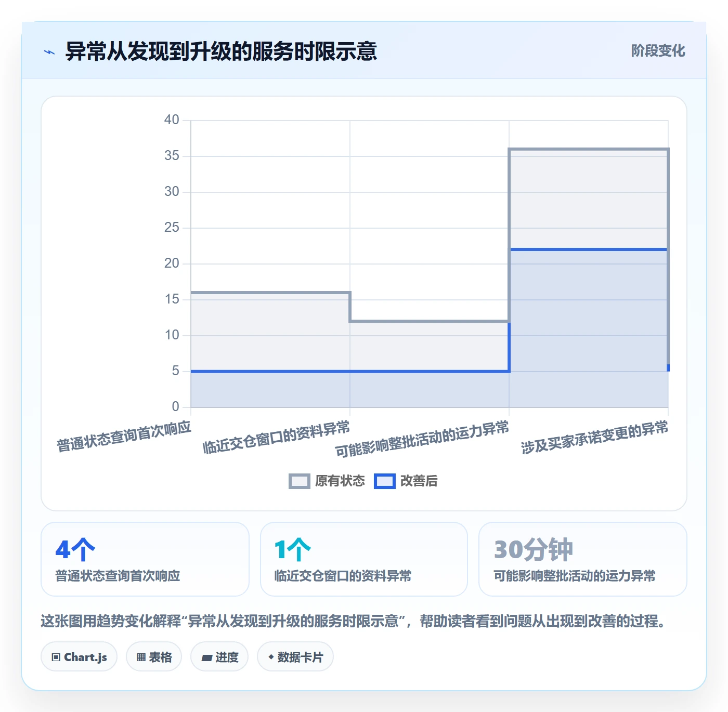728x712 pixels.
Task: Click the description sentence starting 这张图用趋势变化
Action: 354,621
